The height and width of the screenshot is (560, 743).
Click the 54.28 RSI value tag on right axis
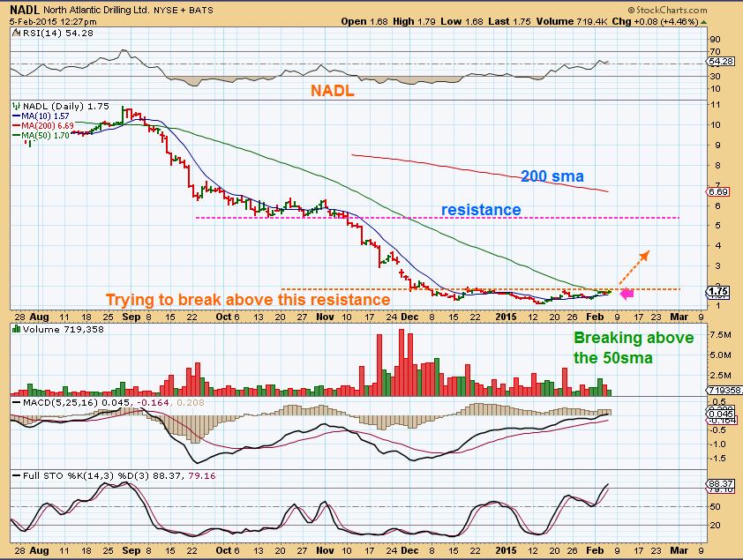point(720,62)
